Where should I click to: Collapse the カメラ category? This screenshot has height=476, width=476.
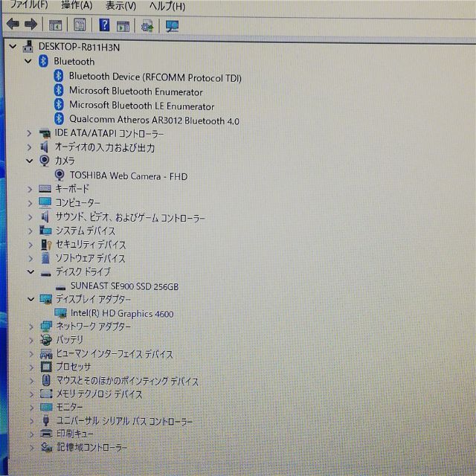coord(30,161)
